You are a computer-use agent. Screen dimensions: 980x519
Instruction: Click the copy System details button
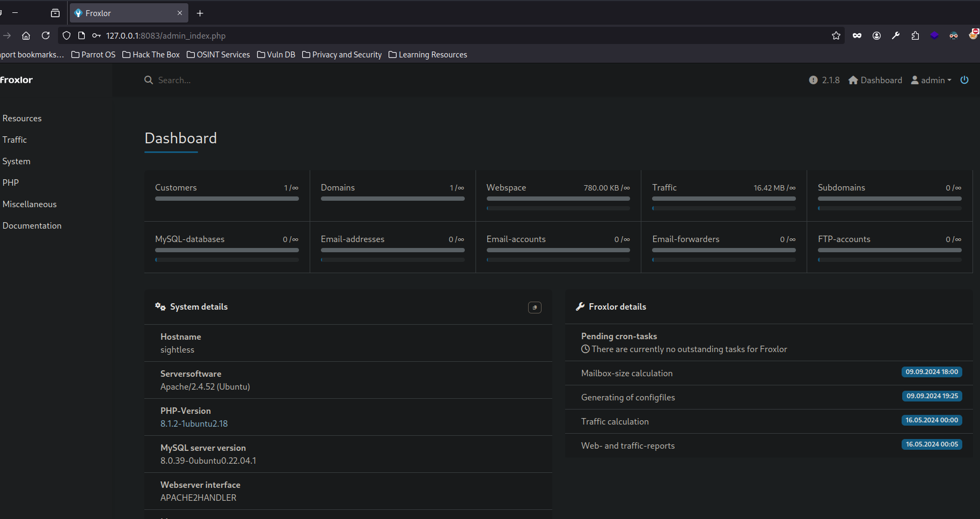click(535, 308)
